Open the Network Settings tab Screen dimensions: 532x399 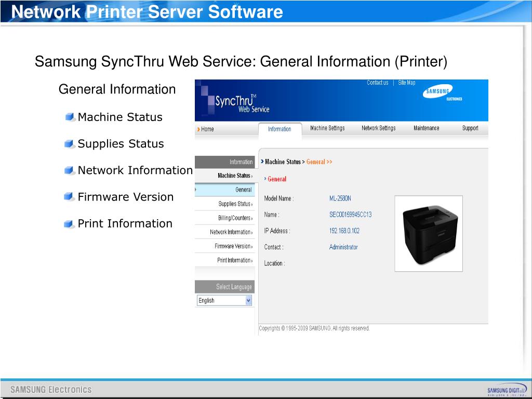(379, 128)
